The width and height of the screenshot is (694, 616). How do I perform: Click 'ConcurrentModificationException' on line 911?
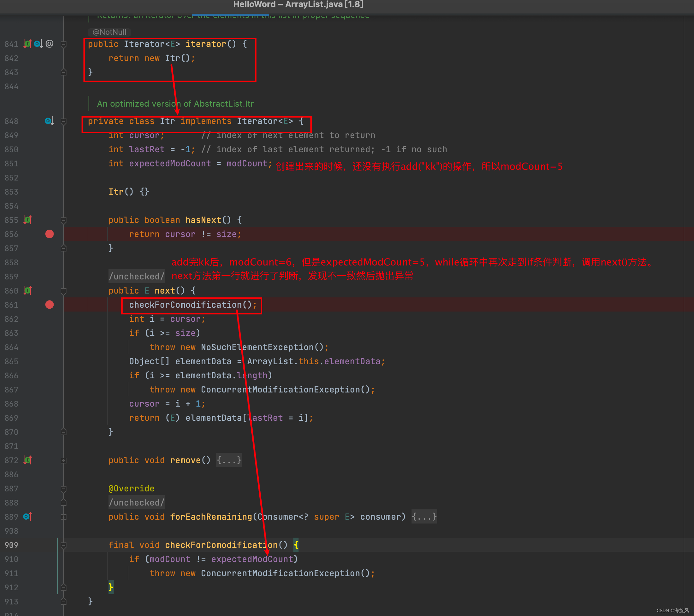[280, 573]
